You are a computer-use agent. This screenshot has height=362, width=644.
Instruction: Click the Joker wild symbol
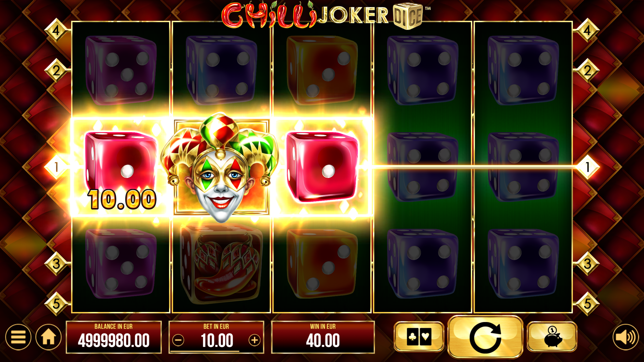[221, 167]
